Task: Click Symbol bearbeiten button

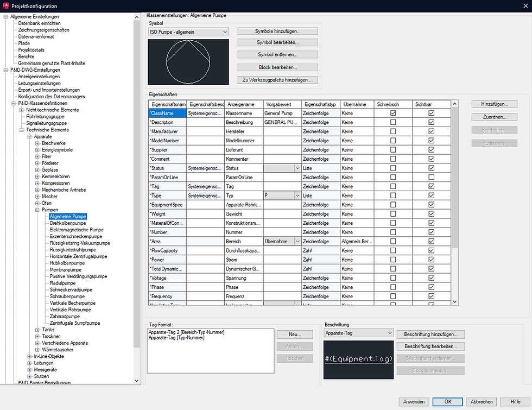Action: (x=278, y=42)
